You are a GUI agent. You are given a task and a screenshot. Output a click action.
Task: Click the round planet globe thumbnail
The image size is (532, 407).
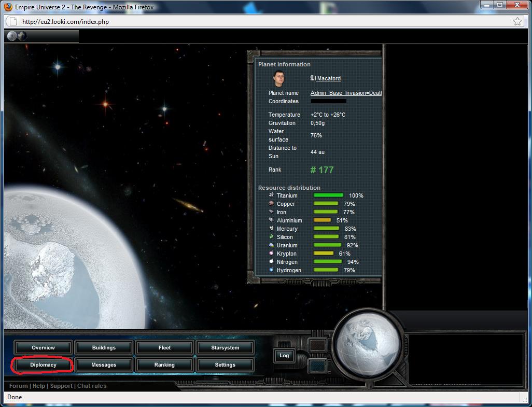tap(368, 344)
